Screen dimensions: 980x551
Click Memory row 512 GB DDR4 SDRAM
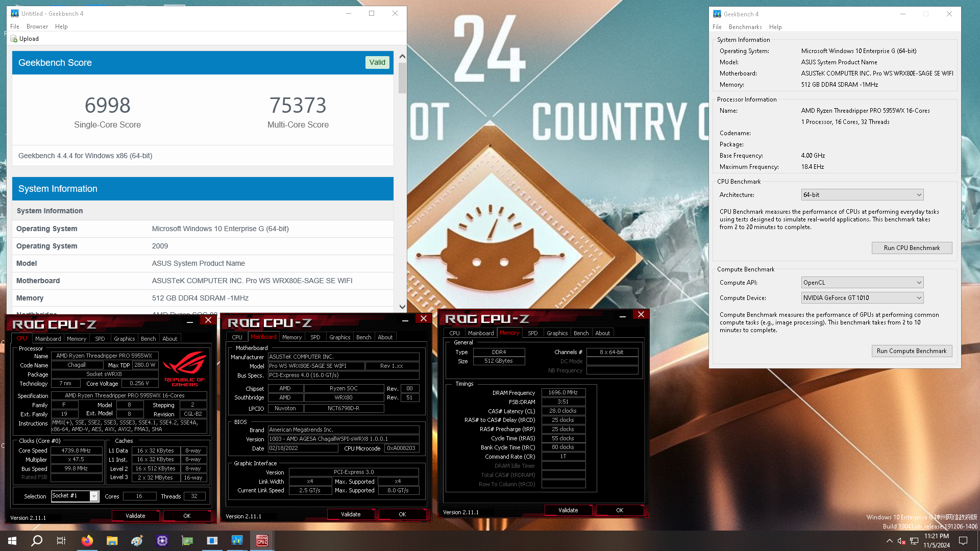(203, 298)
